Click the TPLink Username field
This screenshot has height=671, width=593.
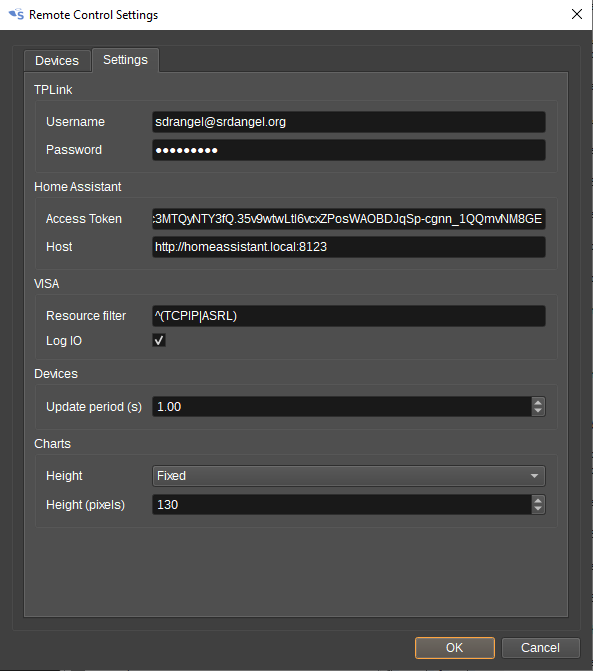[x=349, y=122]
